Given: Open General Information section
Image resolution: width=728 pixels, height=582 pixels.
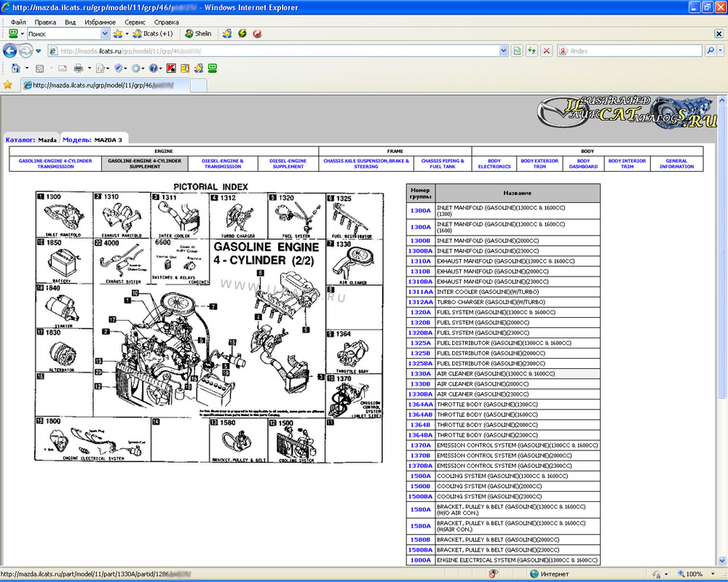Looking at the screenshot, I should [676, 164].
